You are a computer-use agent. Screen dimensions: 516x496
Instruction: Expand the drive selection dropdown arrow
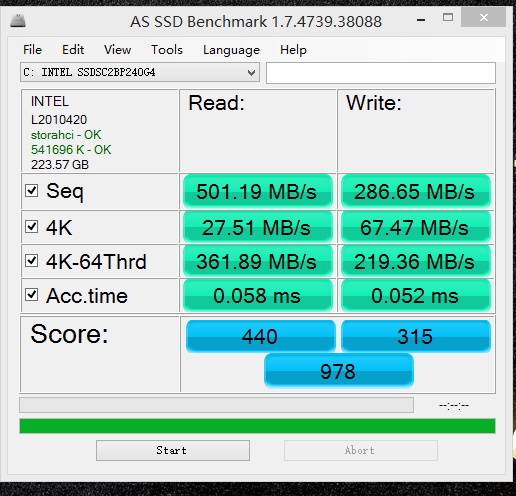[x=251, y=72]
